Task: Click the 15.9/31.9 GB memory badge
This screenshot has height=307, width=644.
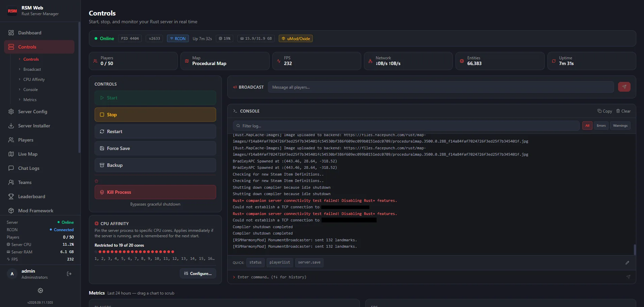Action: click(x=256, y=38)
